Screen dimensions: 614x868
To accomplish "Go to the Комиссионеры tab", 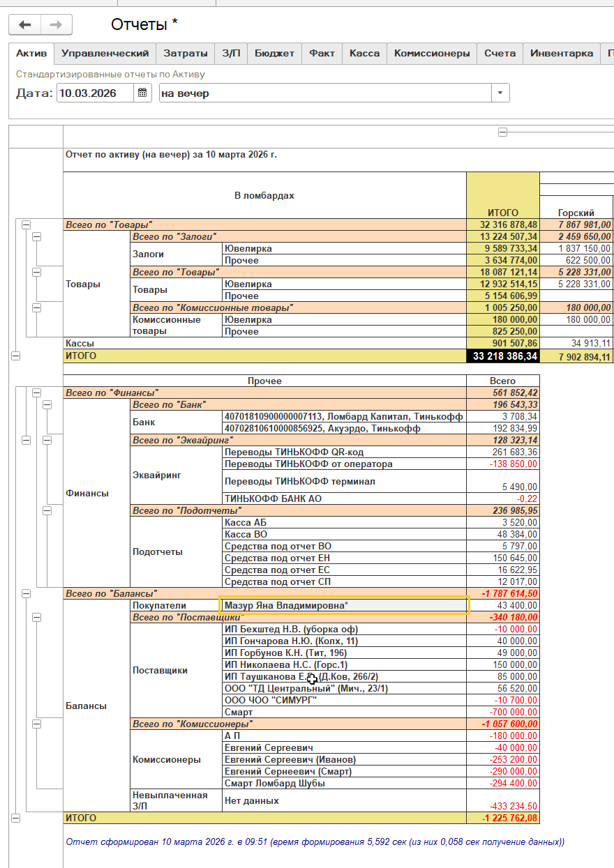I will 432,53.
